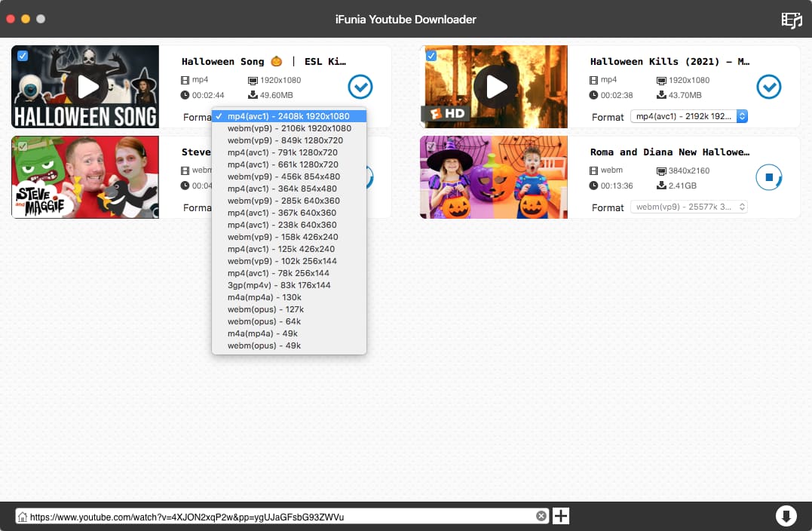This screenshot has height=531, width=812.
Task: Toggle the Halloween Kills video checkbox
Action: [x=431, y=56]
